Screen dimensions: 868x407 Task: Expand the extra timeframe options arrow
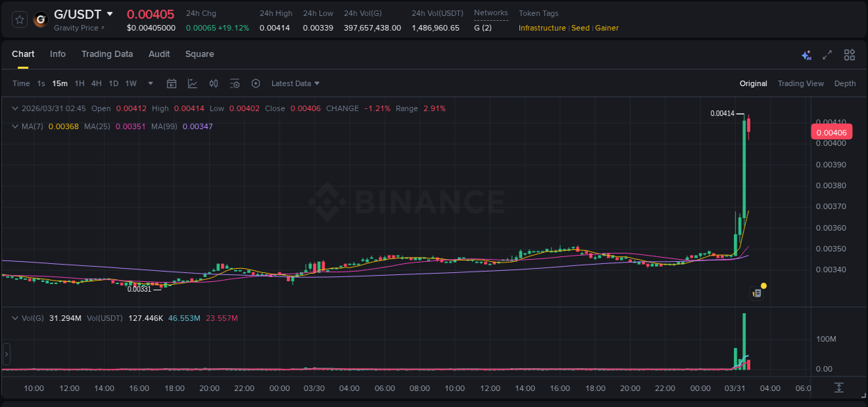(x=149, y=83)
